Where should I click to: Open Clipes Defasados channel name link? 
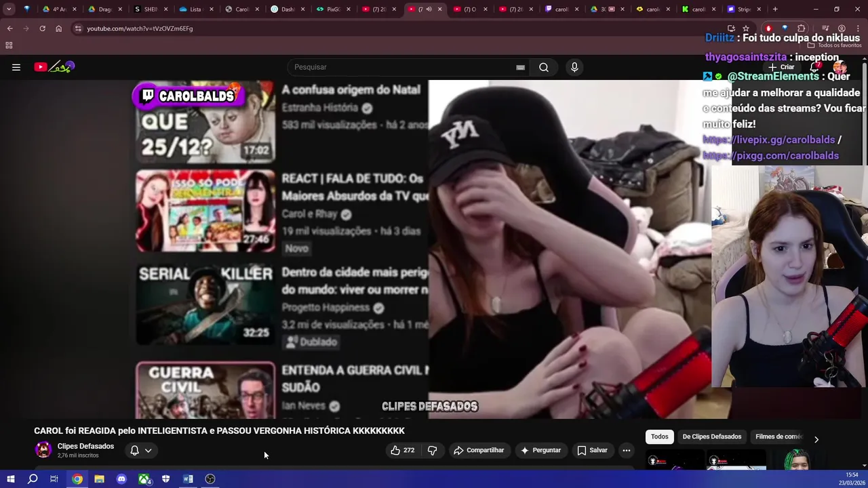tap(85, 446)
